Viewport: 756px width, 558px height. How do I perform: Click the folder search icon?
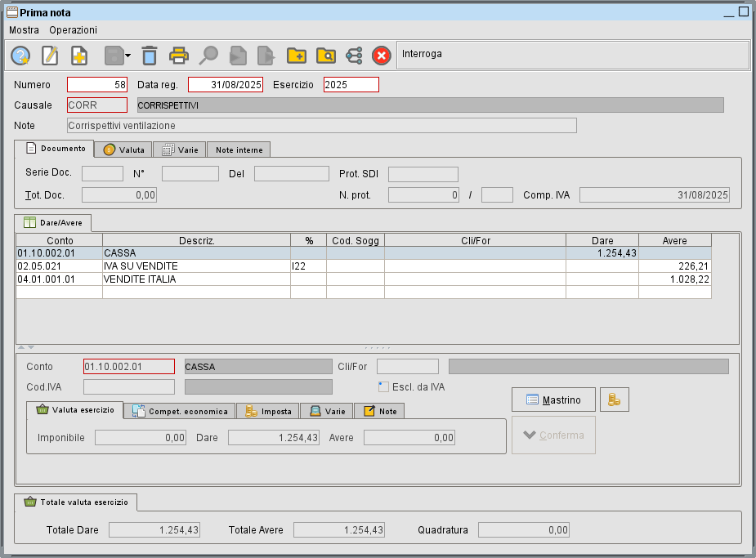[x=327, y=56]
